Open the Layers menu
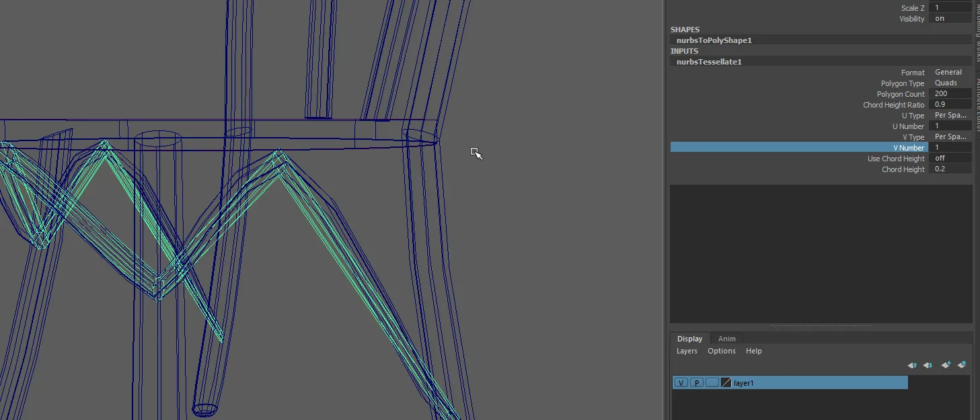The width and height of the screenshot is (980, 420). [687, 351]
